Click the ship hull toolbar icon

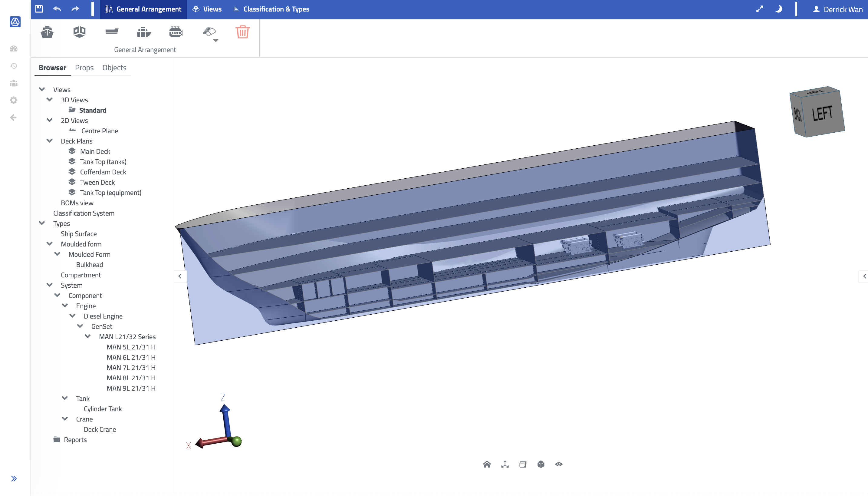47,32
